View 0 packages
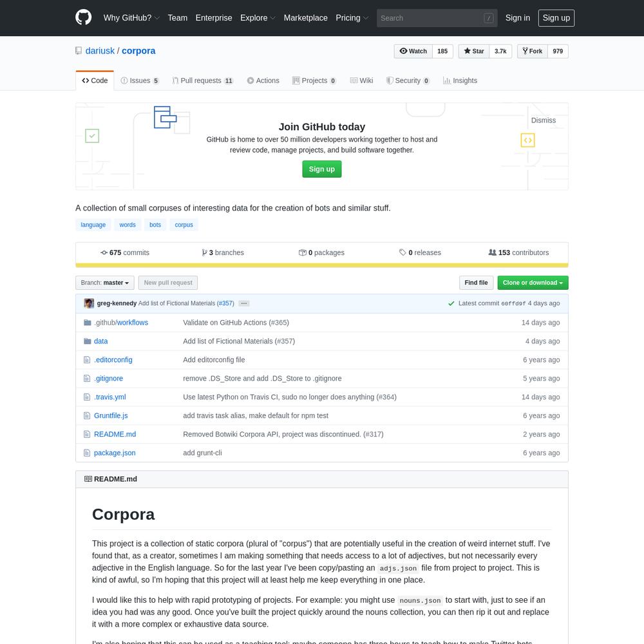The width and height of the screenshot is (644, 644). 321,252
